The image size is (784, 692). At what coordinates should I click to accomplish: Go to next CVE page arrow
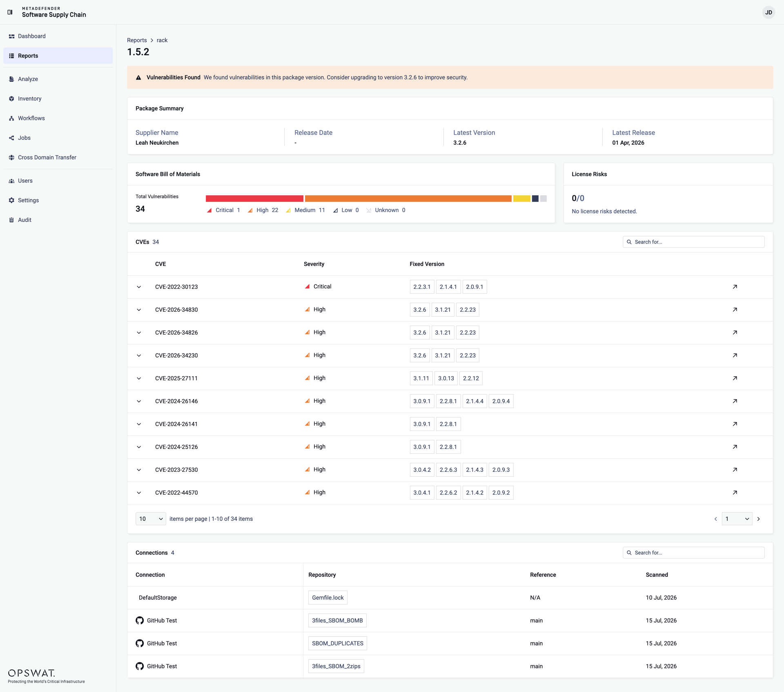759,519
